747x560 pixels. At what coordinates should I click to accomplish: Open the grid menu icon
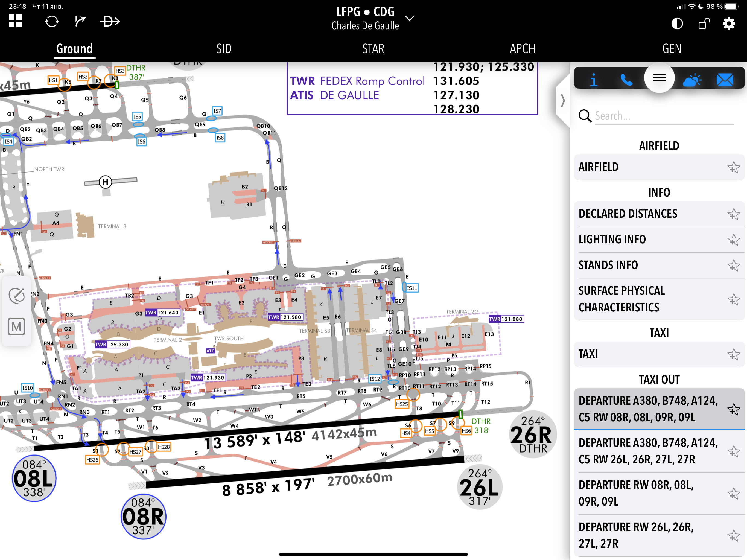(x=15, y=21)
